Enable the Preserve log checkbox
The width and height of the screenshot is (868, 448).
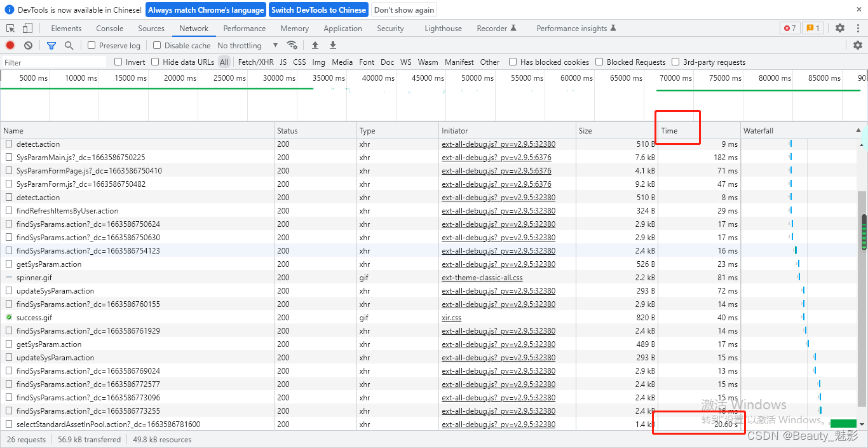coord(92,46)
